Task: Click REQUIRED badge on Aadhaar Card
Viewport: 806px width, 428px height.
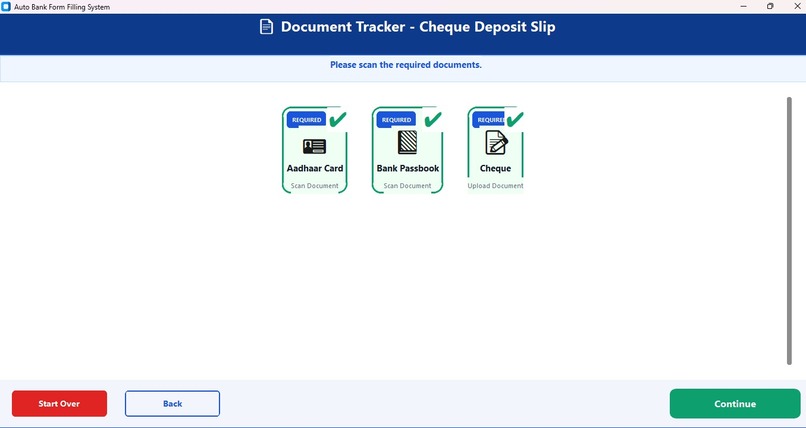Action: (x=306, y=120)
